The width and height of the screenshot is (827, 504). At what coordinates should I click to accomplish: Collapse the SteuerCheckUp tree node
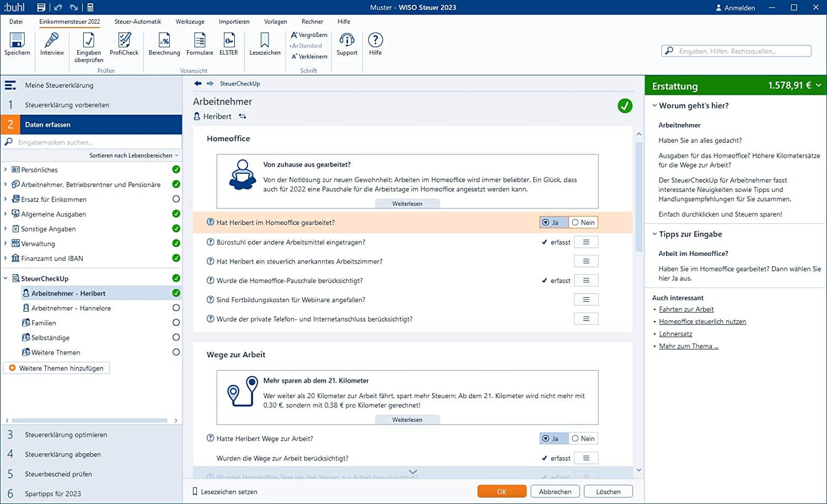(x=6, y=278)
